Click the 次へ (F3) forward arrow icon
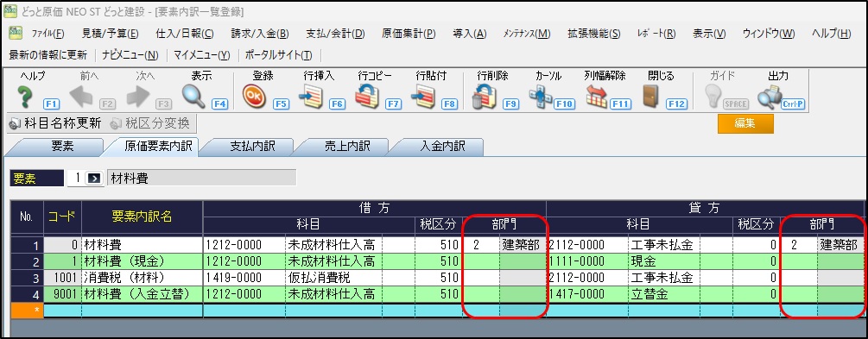Viewport: 868px width, 339px height. [138, 97]
